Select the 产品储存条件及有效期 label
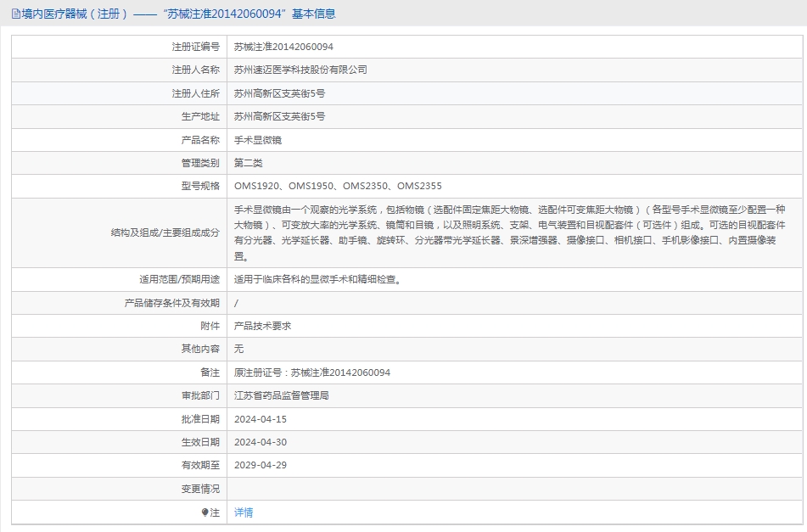 tap(172, 303)
